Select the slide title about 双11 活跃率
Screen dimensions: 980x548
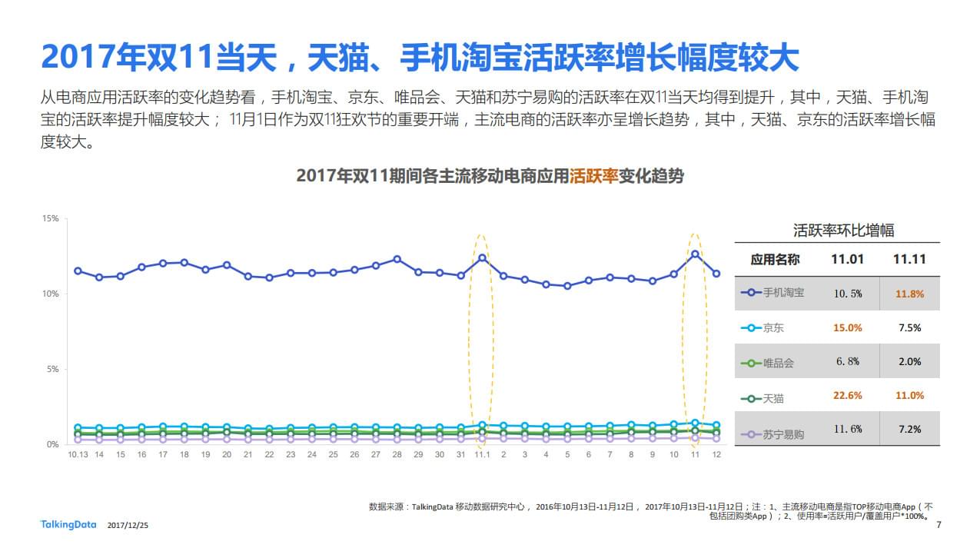tap(420, 58)
